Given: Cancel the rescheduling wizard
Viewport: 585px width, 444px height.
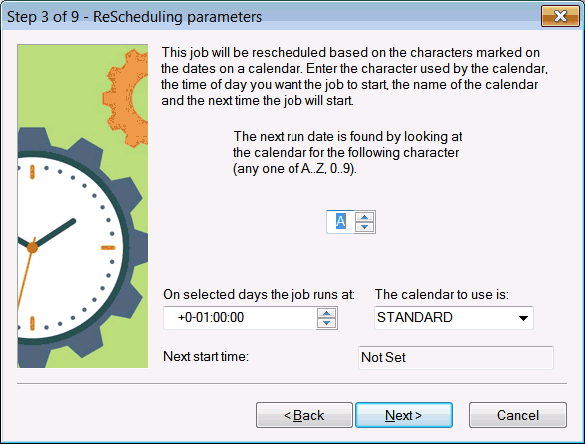Looking at the screenshot, I should pyautogui.click(x=517, y=415).
